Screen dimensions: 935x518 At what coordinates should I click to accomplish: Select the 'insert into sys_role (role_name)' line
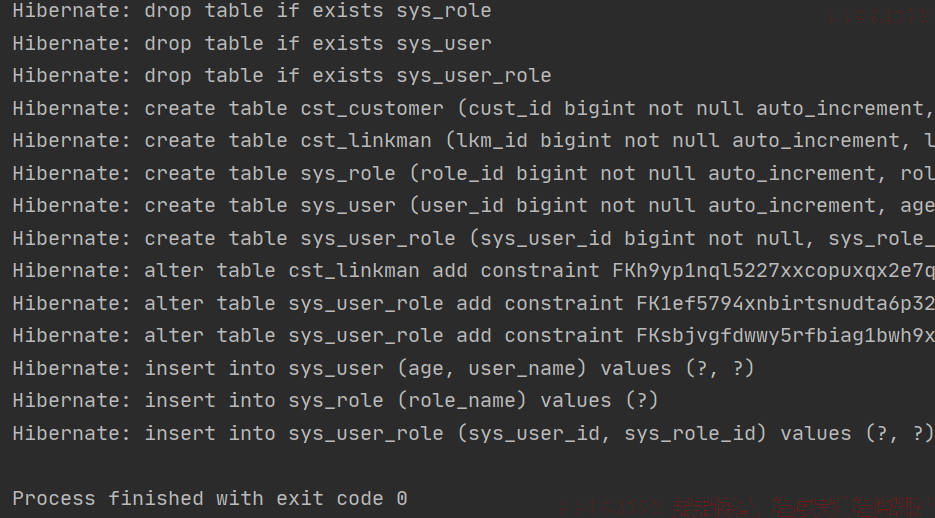pyautogui.click(x=335, y=401)
